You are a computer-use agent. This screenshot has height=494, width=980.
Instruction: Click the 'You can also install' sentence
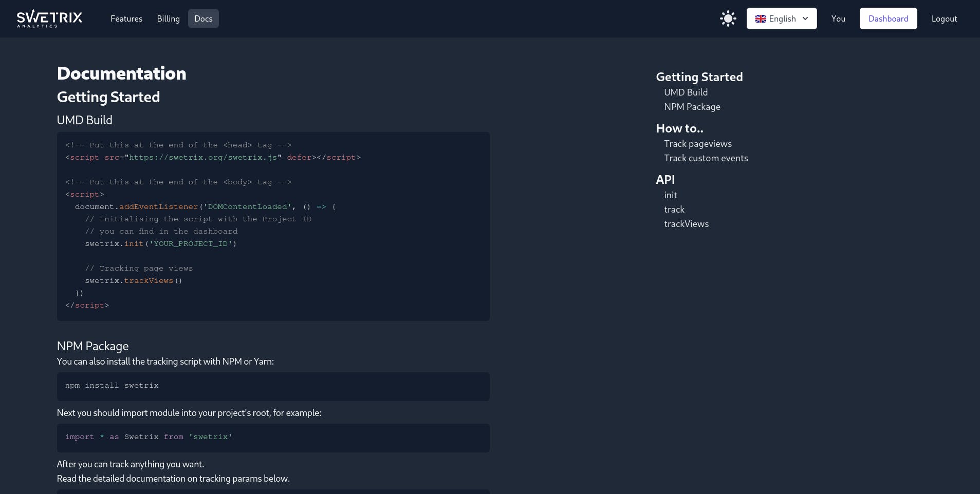click(x=165, y=362)
